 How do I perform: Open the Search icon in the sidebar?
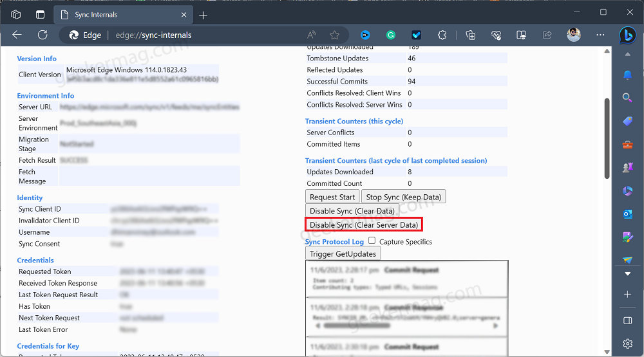point(627,98)
